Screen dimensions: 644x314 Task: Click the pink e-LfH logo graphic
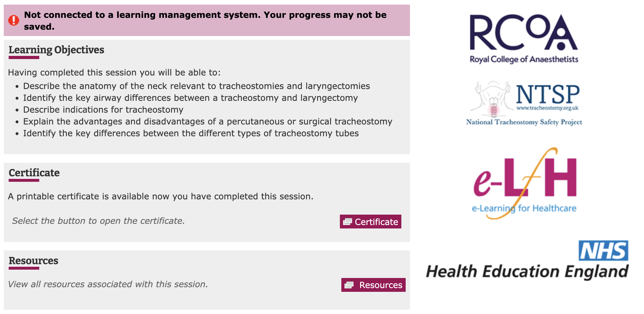click(x=525, y=179)
